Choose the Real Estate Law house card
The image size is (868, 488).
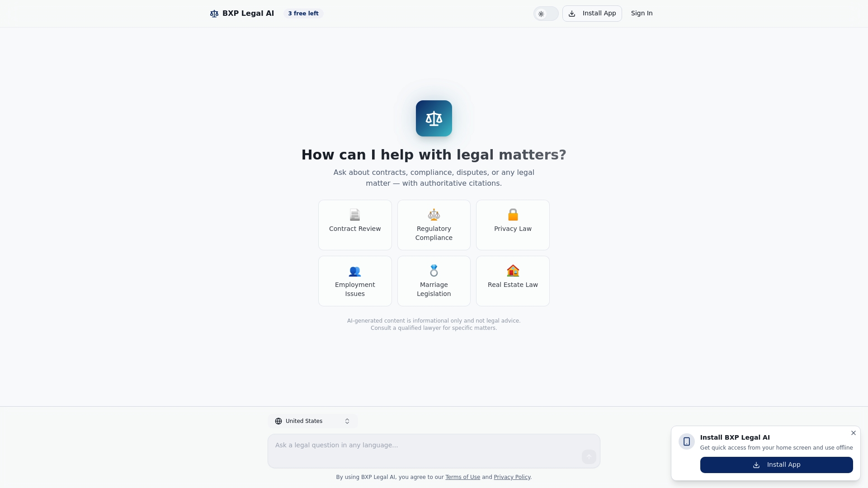point(513,281)
